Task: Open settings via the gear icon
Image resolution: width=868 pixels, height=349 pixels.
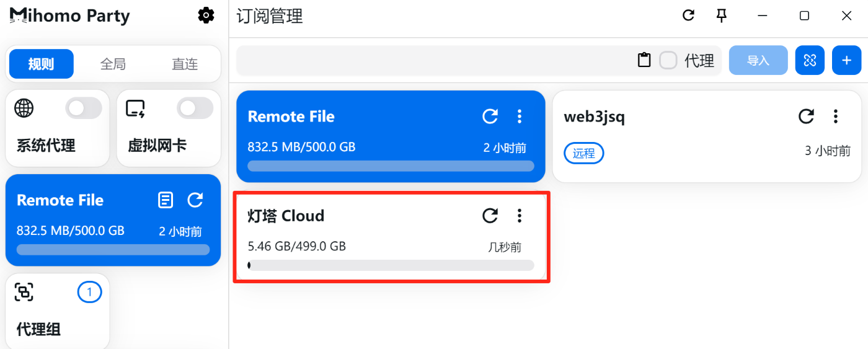Action: [206, 15]
